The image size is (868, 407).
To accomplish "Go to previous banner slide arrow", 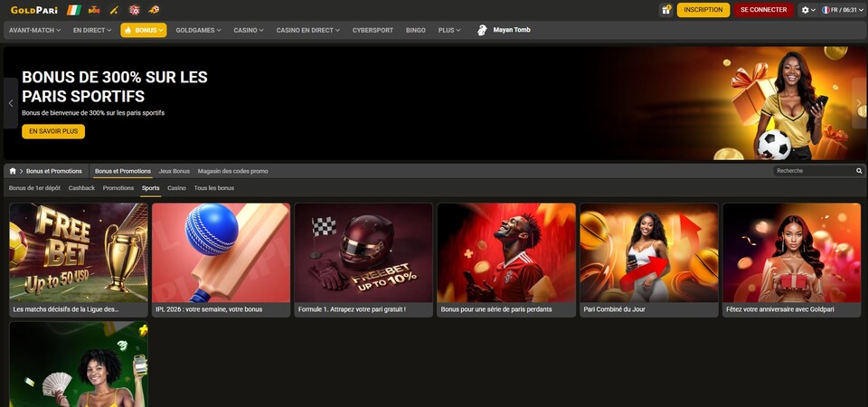I will click(11, 103).
